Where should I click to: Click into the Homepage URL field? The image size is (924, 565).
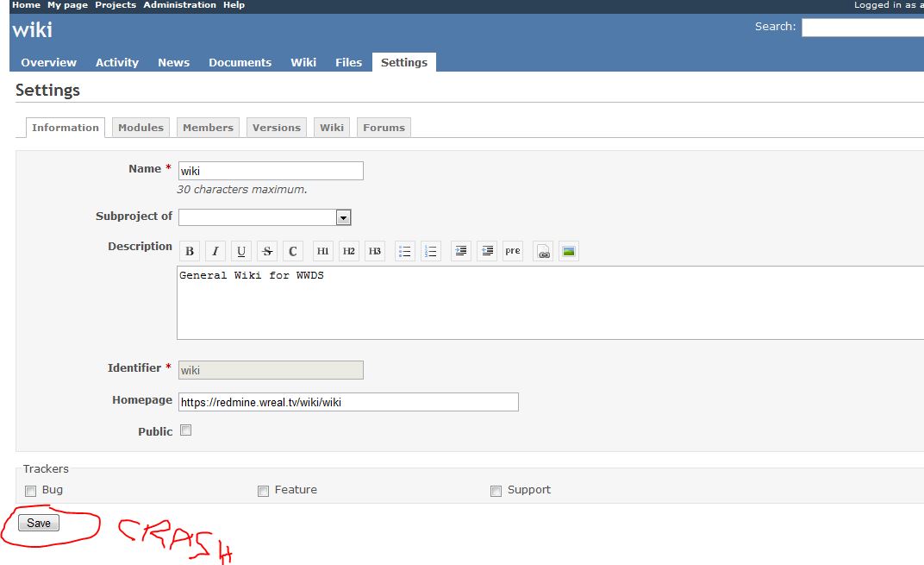click(x=348, y=402)
